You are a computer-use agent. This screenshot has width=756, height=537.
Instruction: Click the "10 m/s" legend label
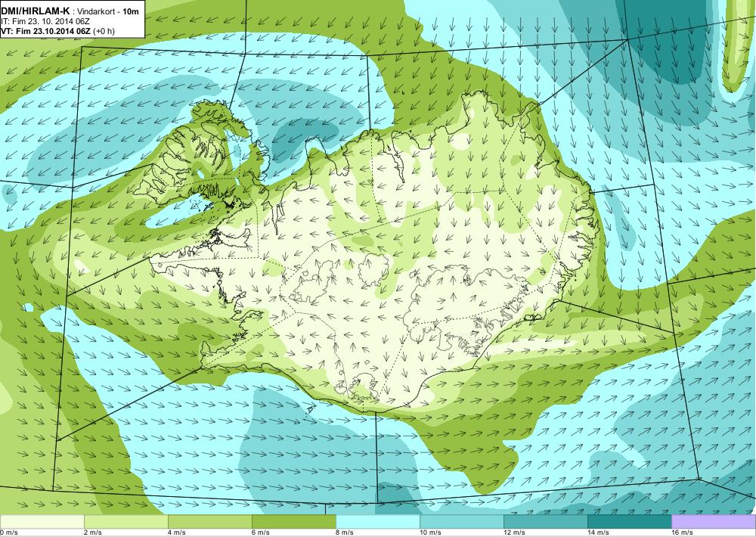tap(430, 532)
